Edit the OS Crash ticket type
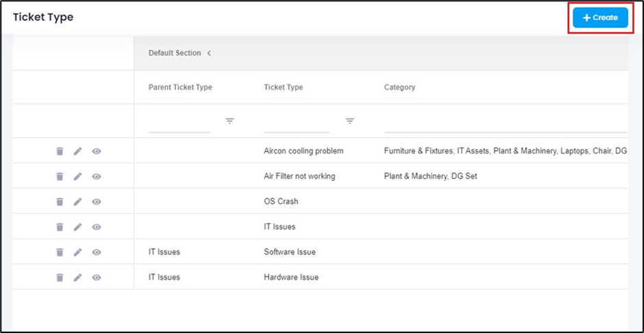The height and width of the screenshot is (333, 644). (x=78, y=201)
